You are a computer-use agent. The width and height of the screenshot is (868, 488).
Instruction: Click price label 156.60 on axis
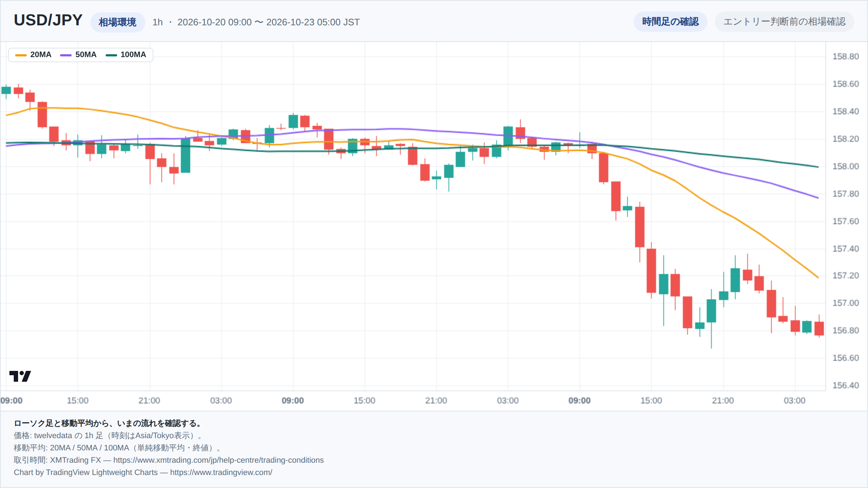(846, 358)
